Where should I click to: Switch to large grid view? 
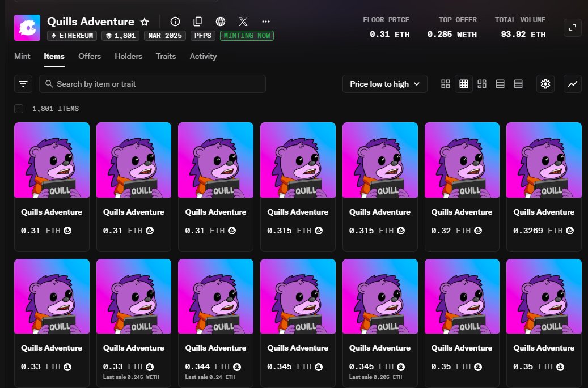(446, 84)
